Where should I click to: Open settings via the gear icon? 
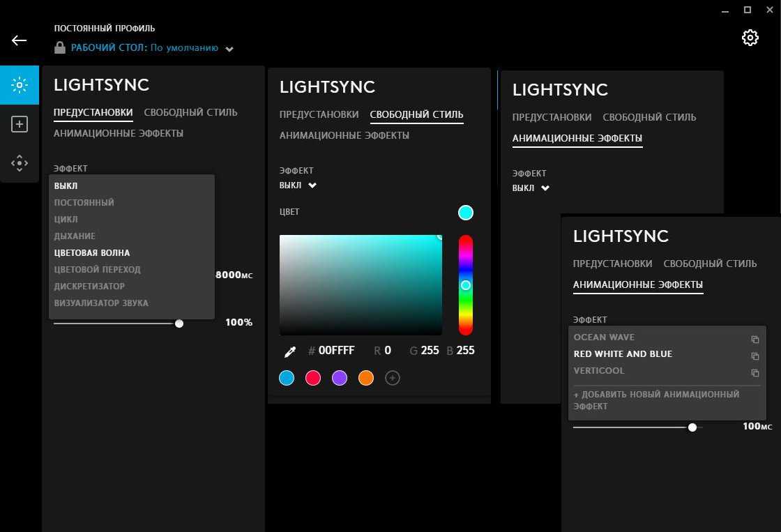click(x=750, y=38)
